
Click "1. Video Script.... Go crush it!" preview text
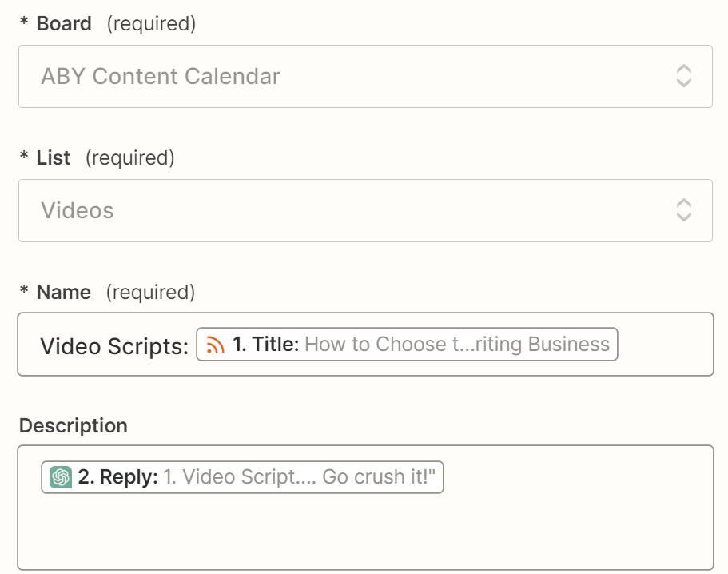coord(300,477)
